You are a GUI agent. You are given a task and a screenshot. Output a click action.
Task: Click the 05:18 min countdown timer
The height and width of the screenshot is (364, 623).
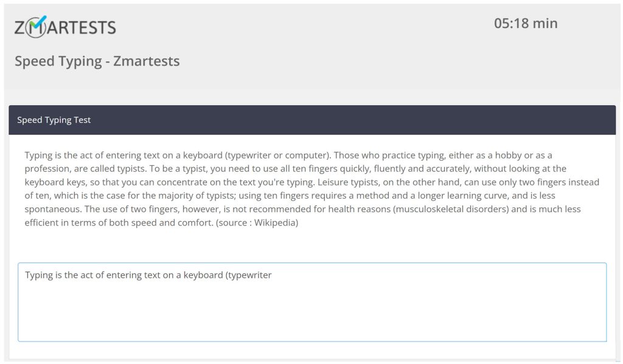coord(525,23)
